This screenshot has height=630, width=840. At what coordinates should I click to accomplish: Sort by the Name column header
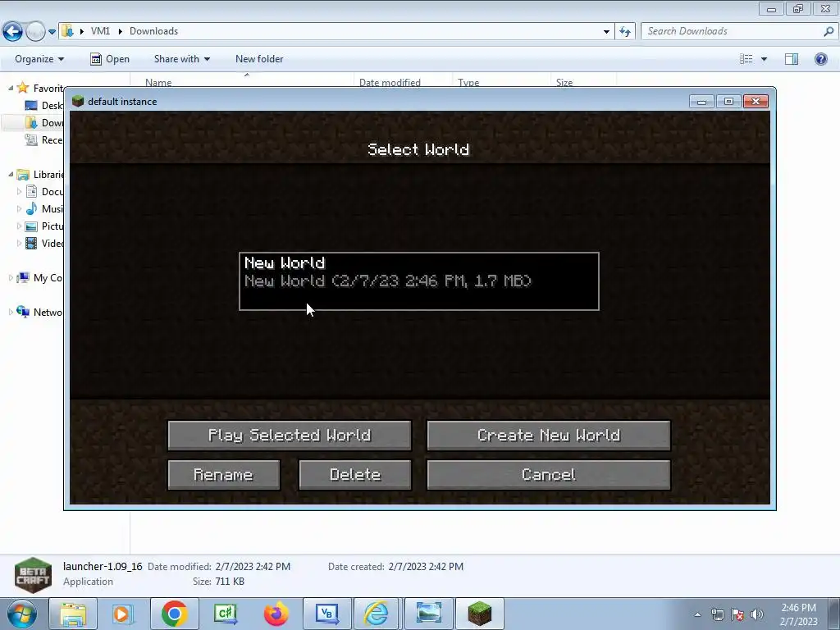coord(158,82)
